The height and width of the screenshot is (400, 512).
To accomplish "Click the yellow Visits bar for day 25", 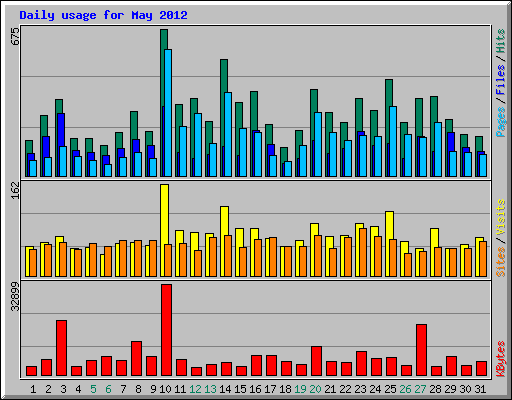I will point(389,225).
